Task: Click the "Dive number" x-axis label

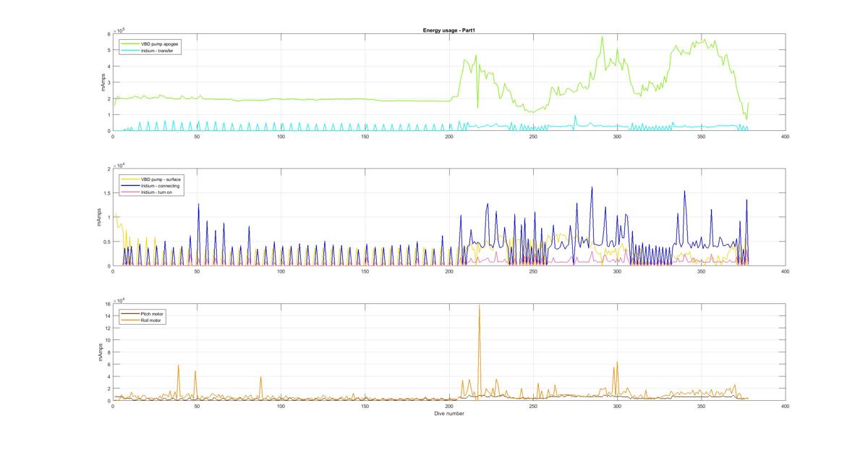Action: 448,413
